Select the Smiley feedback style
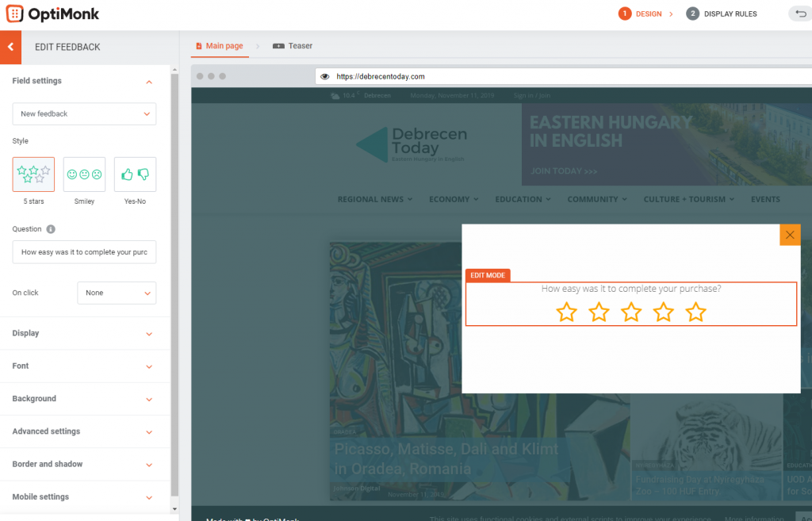The image size is (812, 521). 83,174
